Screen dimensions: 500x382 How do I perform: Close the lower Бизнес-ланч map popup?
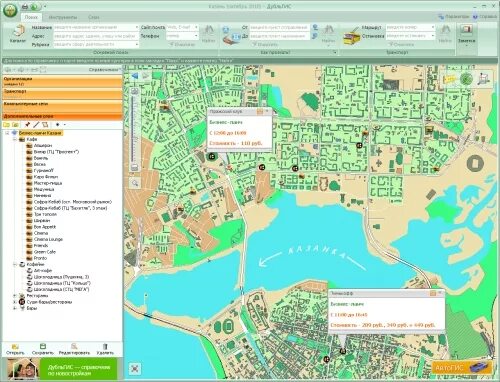(x=440, y=293)
